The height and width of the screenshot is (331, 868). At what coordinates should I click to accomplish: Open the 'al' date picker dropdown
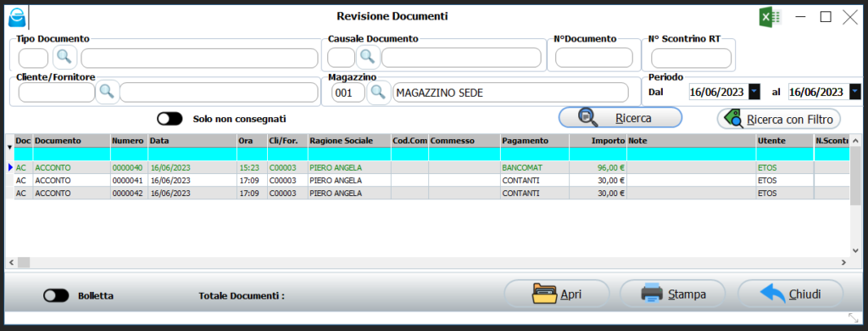tap(855, 92)
